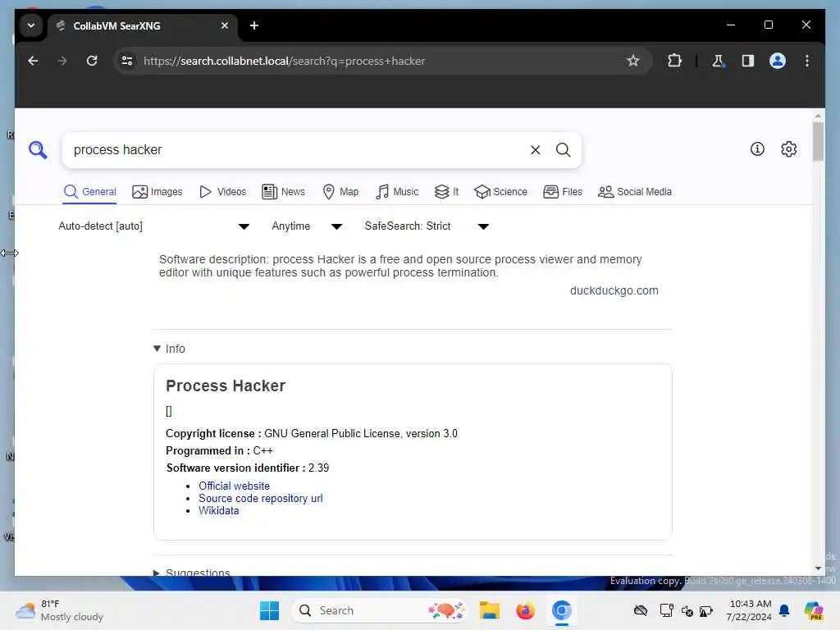Click the Process Hacker heading
840x630 pixels.
pyautogui.click(x=226, y=386)
